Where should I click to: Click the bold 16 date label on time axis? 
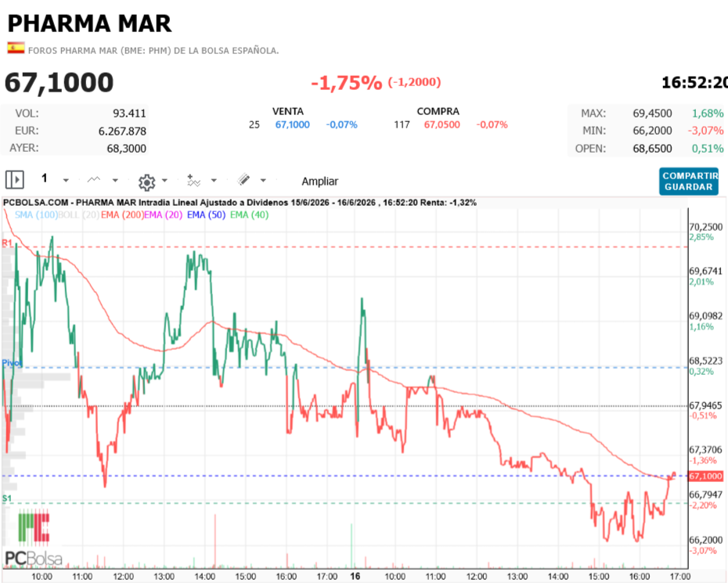click(355, 576)
